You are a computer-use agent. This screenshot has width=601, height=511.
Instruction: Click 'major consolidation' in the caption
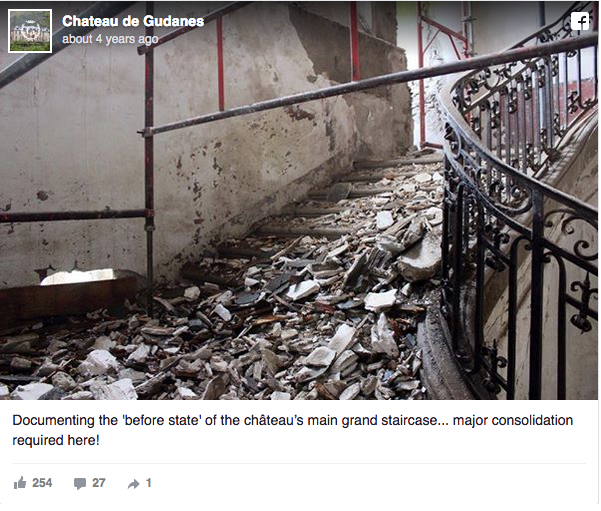point(513,421)
